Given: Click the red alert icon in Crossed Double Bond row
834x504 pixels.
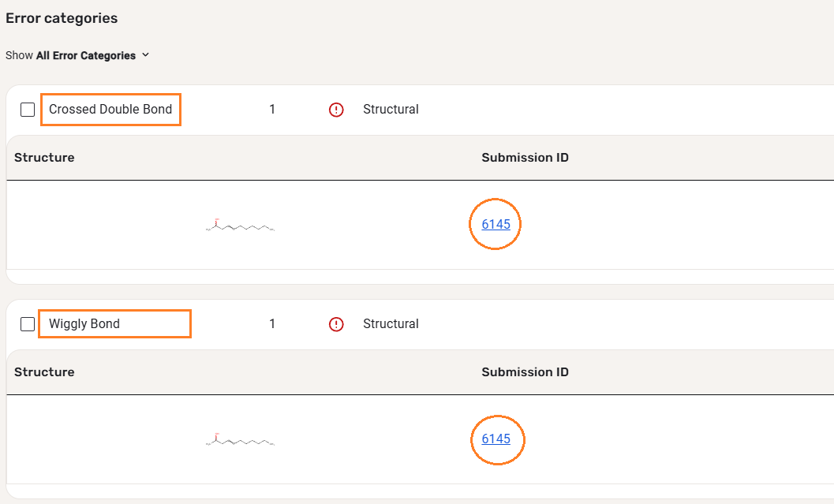Looking at the screenshot, I should tap(337, 110).
